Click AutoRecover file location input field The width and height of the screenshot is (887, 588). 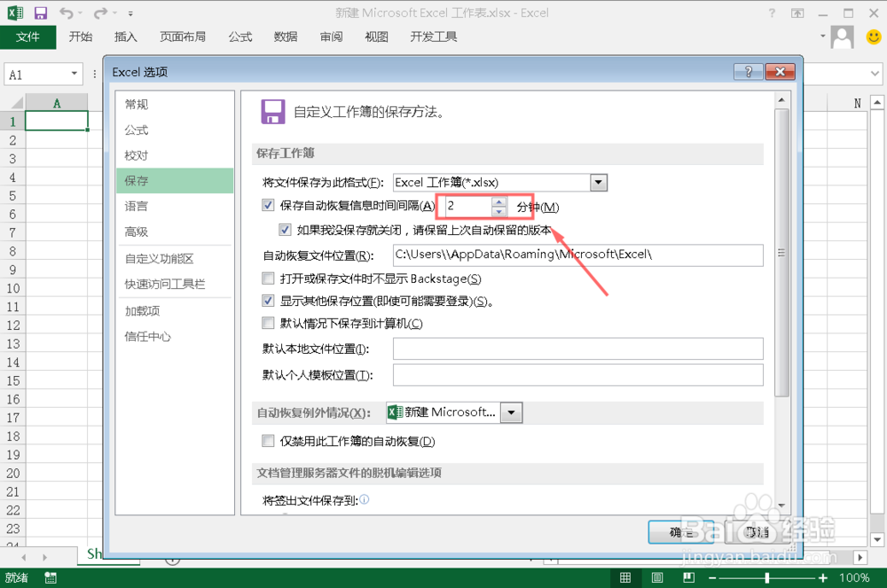(x=578, y=255)
